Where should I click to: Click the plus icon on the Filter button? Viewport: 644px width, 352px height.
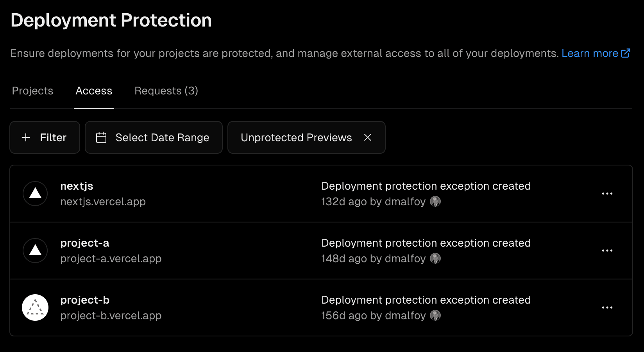point(26,137)
